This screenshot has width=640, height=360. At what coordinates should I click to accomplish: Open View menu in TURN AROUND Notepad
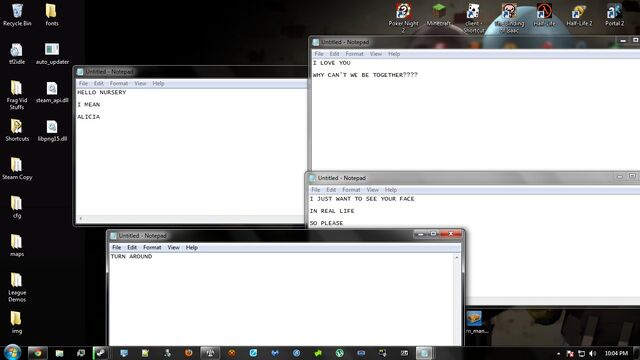(x=173, y=247)
